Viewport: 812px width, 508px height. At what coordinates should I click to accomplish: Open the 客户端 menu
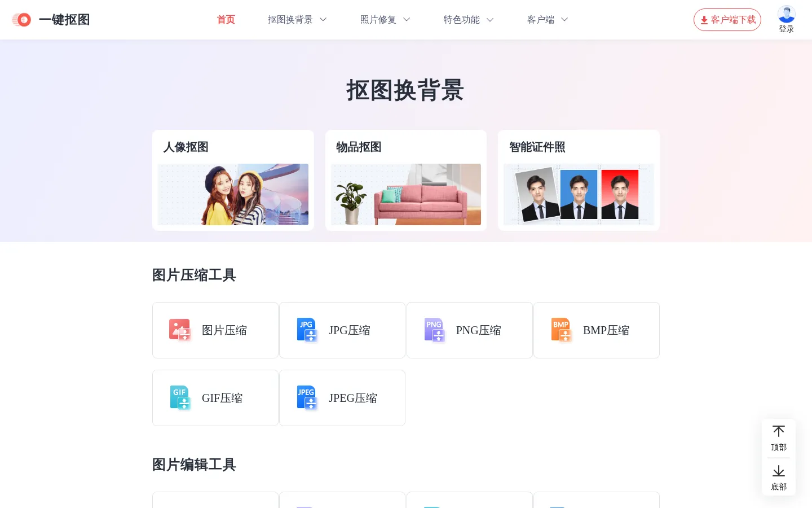click(x=541, y=20)
